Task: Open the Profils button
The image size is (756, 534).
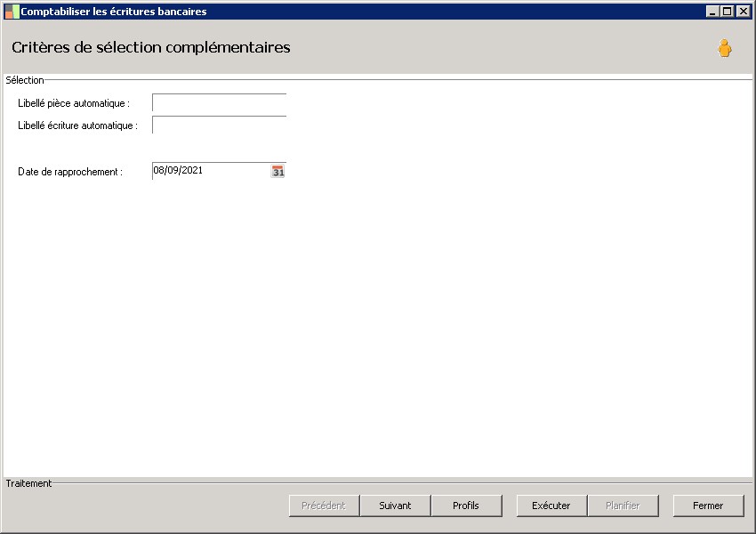Action: [x=466, y=506]
